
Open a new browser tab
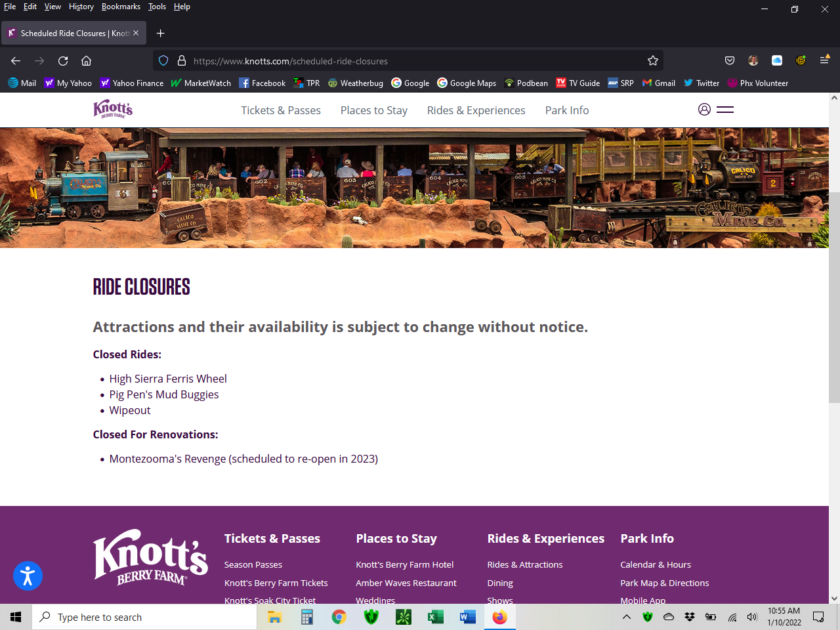click(160, 33)
